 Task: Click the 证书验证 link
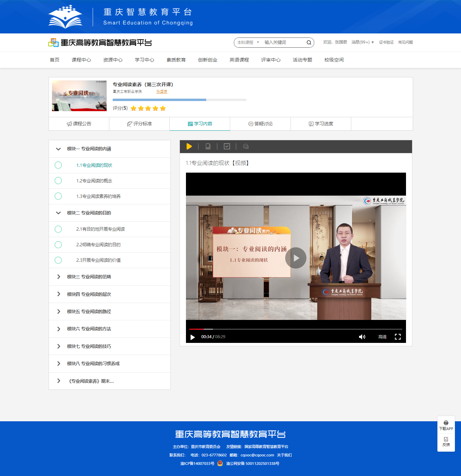click(x=386, y=42)
